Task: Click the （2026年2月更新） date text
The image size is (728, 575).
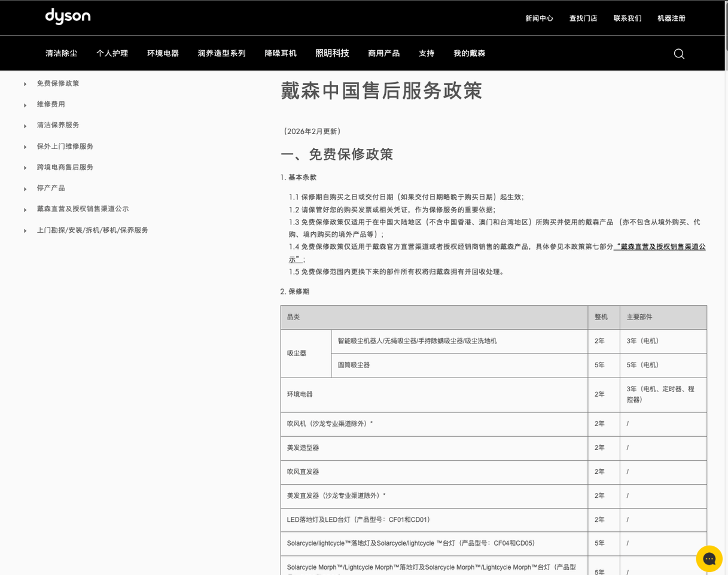Action: (x=312, y=132)
